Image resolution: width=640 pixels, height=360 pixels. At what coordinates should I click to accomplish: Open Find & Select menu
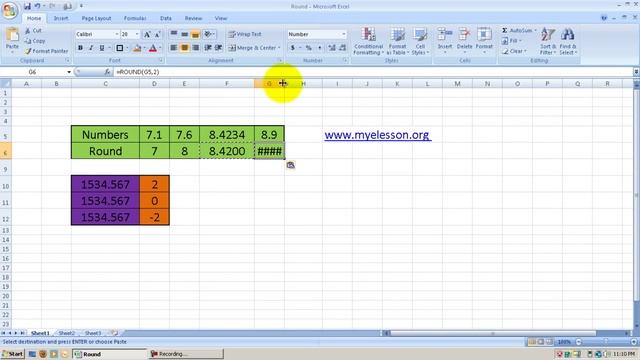[567, 41]
